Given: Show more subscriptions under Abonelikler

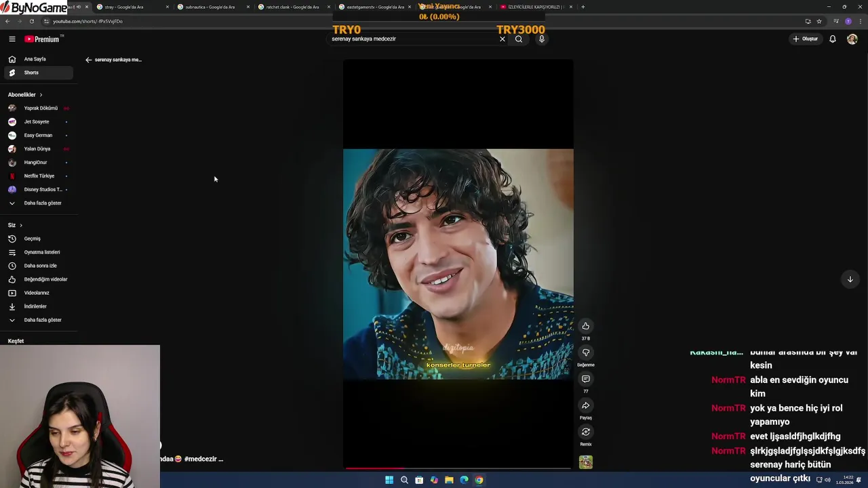Looking at the screenshot, I should [37, 203].
